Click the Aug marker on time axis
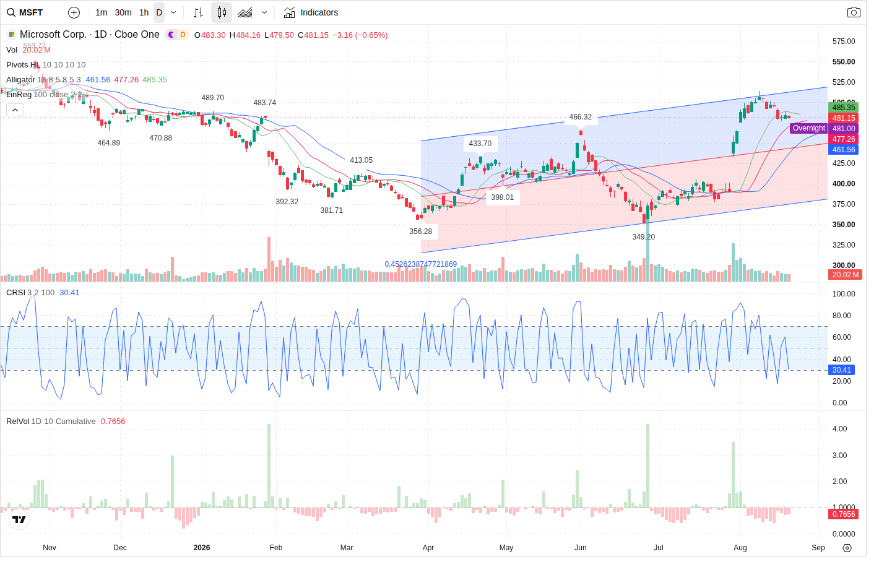The image size is (879, 588). [740, 548]
